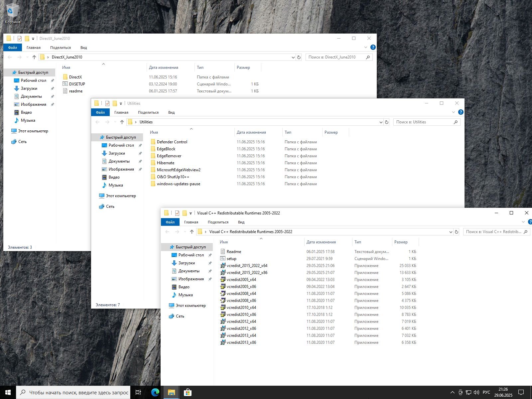
Task: Click the Windows taskbar search box
Action: (x=73, y=392)
